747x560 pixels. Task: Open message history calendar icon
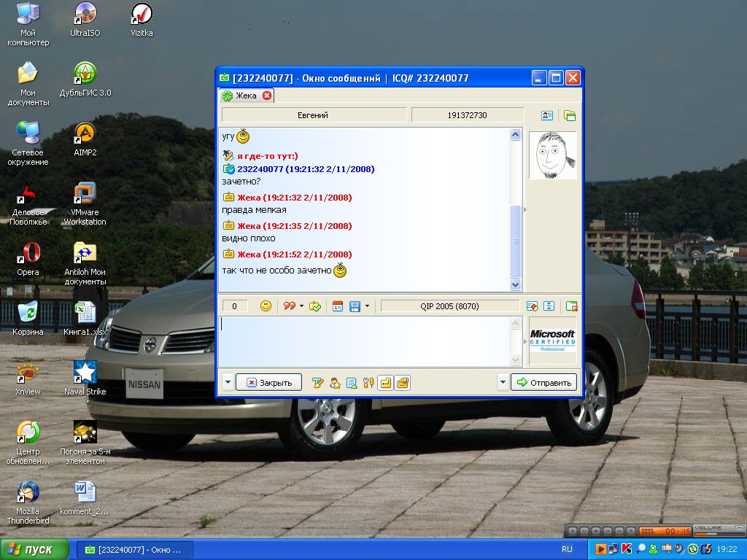[x=337, y=306]
